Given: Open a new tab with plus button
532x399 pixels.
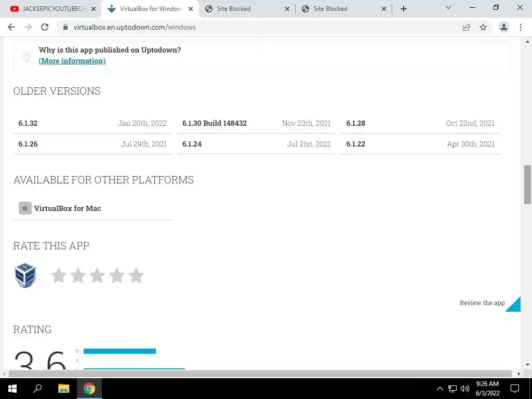Looking at the screenshot, I should pyautogui.click(x=403, y=9).
